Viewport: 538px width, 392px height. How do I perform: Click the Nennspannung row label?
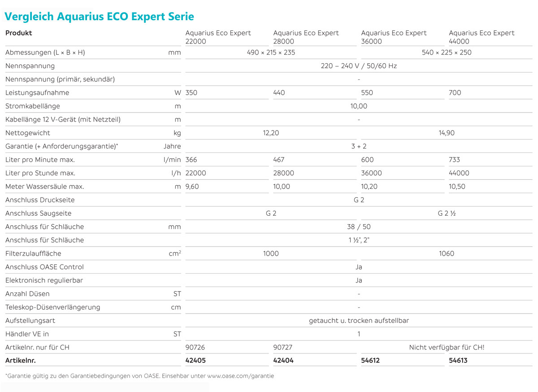[x=30, y=66]
